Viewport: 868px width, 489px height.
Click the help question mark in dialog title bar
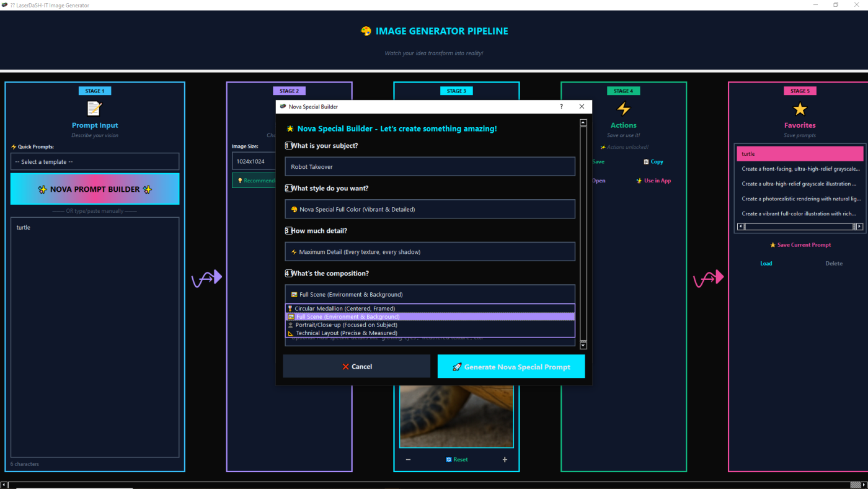point(562,107)
